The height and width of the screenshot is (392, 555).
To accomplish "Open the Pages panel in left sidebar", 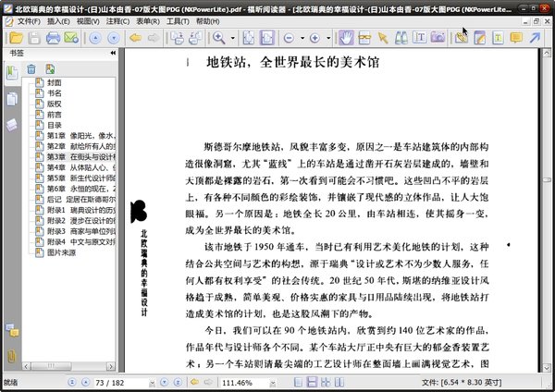I will point(11,99).
